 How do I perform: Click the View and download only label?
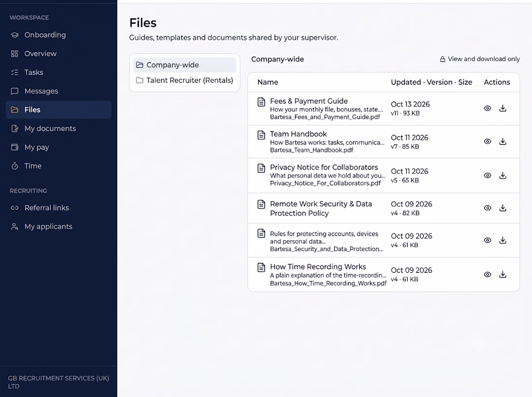tap(480, 59)
